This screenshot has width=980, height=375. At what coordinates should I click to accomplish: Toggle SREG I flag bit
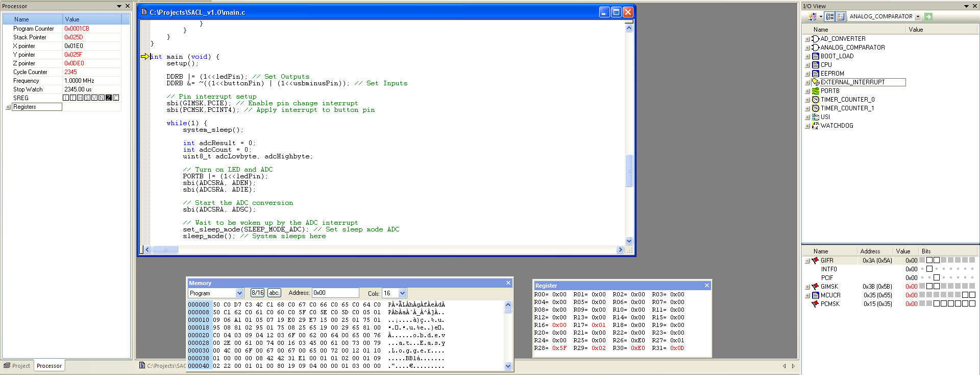tap(66, 98)
